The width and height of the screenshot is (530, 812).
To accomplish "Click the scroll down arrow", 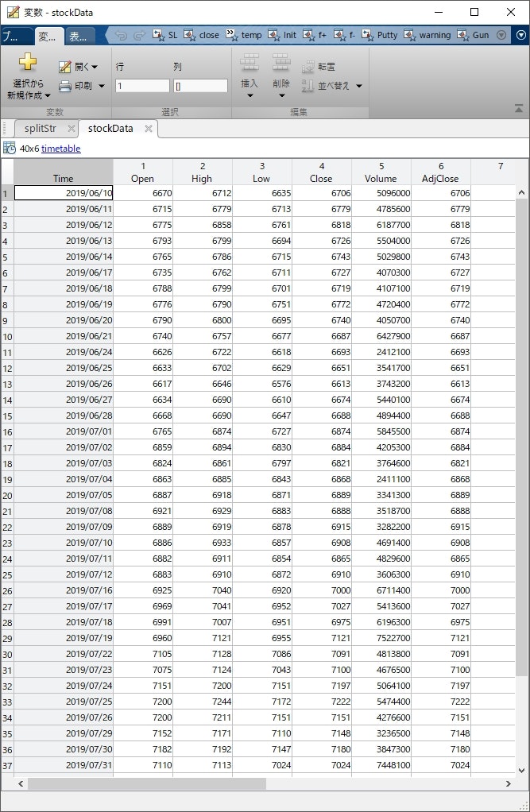I will point(522,770).
